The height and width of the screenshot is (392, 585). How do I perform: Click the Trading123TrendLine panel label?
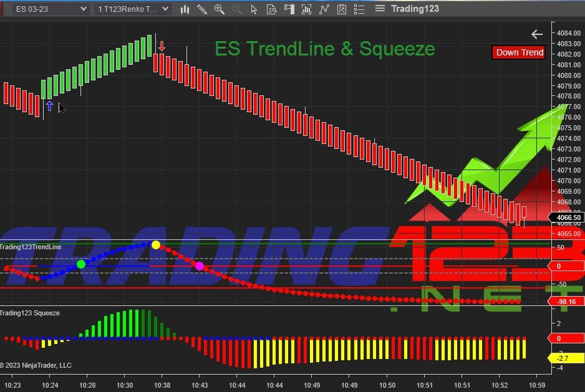[x=31, y=247]
